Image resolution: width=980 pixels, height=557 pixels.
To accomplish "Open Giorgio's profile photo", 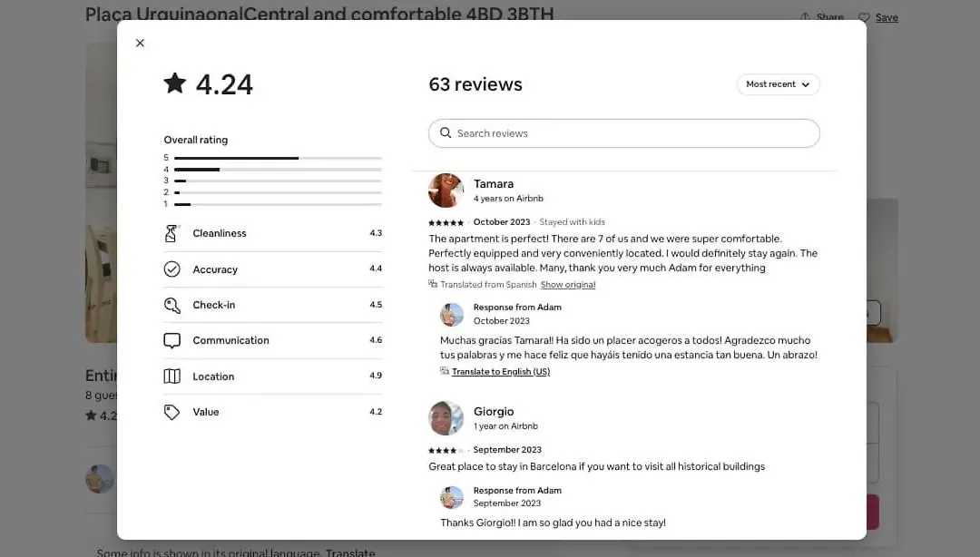I will click(x=446, y=417).
